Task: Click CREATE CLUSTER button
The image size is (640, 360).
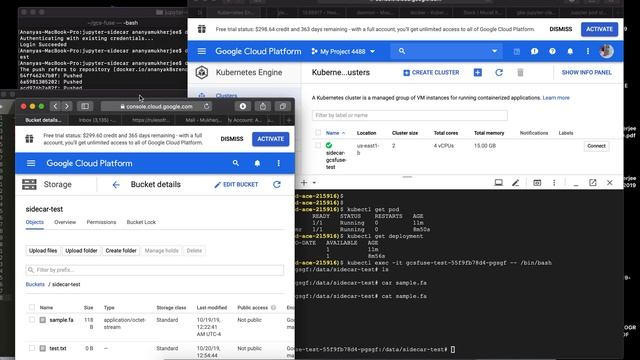Action: (x=431, y=73)
